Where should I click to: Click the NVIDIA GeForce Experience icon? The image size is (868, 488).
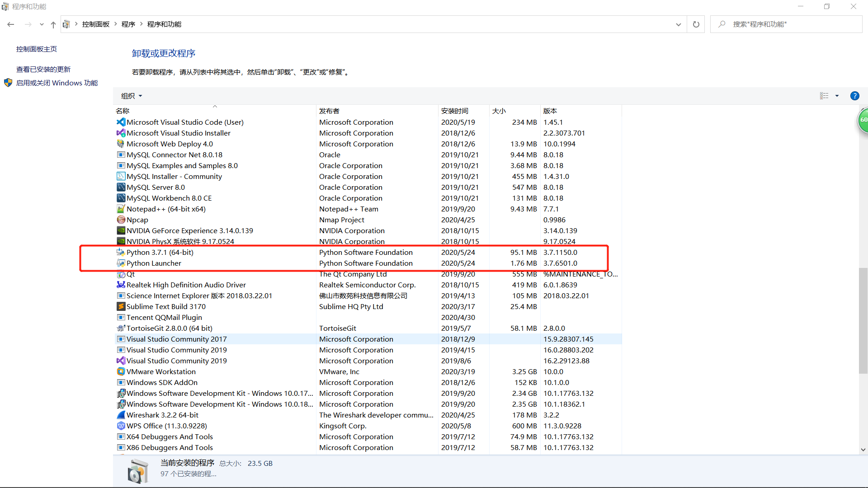(121, 230)
